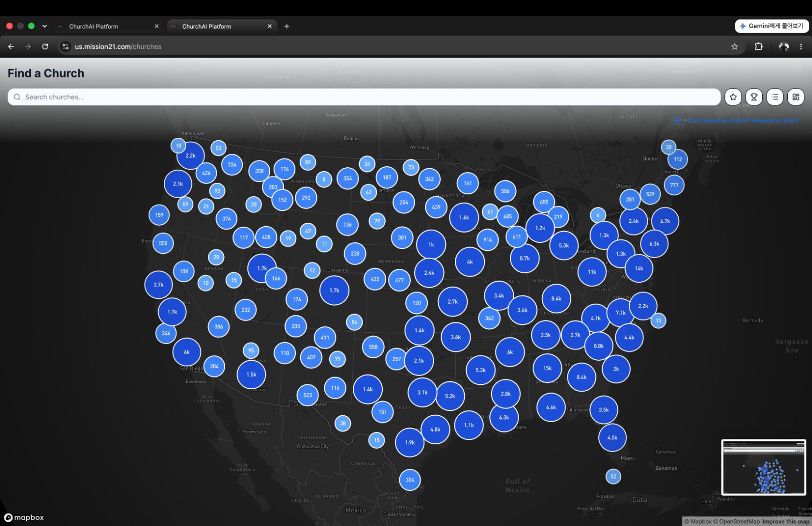
Task: Reload the page with refresh icon
Action: (45, 46)
